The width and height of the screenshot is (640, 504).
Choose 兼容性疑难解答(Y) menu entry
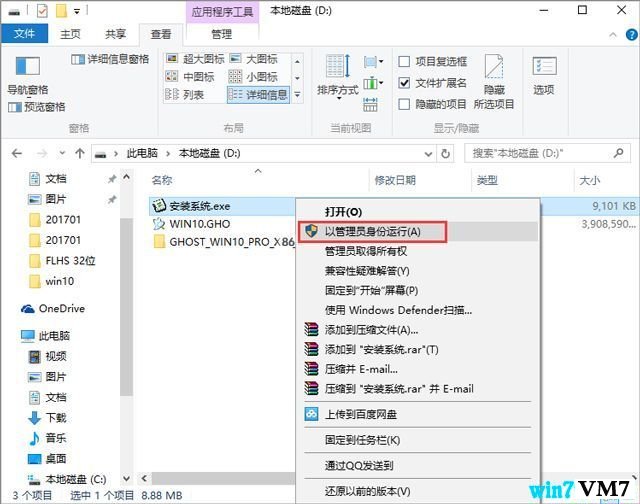click(419, 271)
